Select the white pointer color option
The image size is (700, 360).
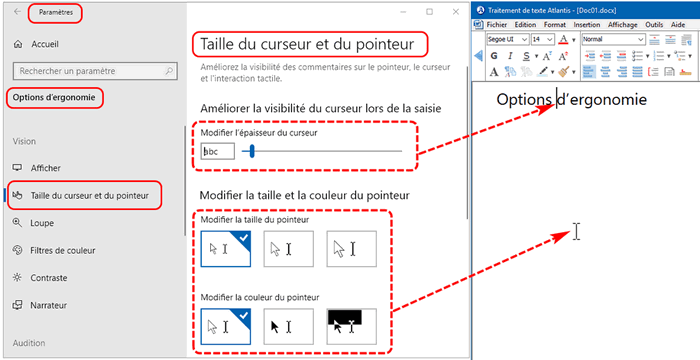tap(225, 327)
